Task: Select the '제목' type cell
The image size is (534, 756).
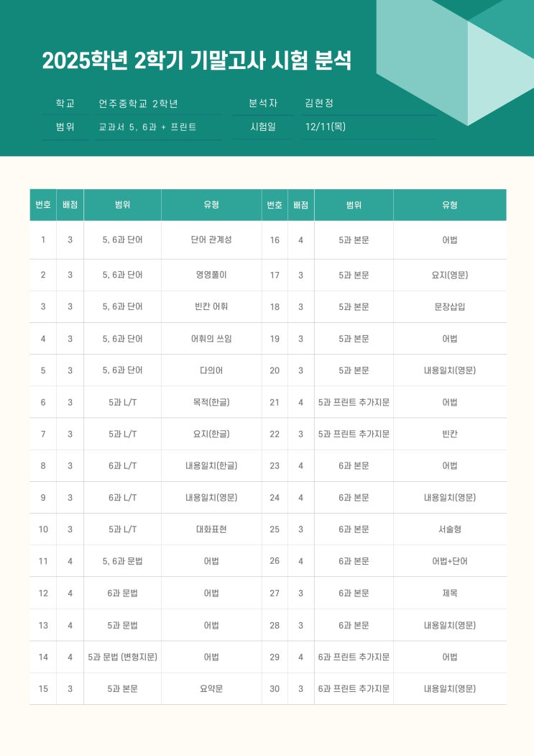Action: (x=450, y=593)
